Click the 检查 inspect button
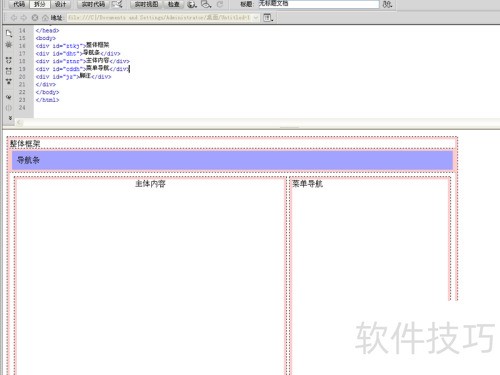This screenshot has width=500, height=375. [x=173, y=4]
